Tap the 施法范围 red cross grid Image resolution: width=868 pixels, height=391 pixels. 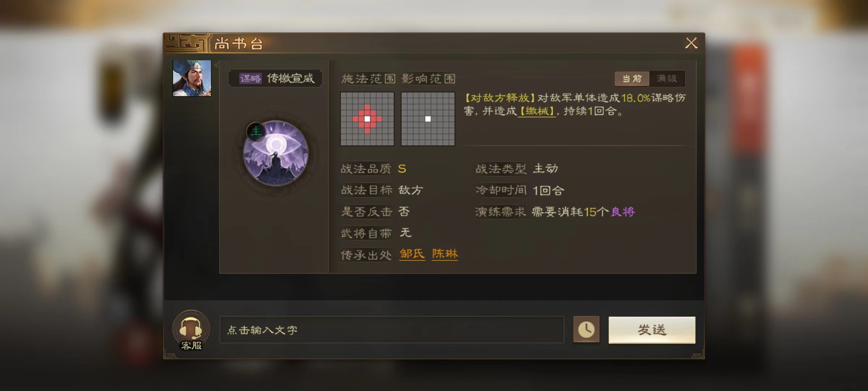coord(367,119)
